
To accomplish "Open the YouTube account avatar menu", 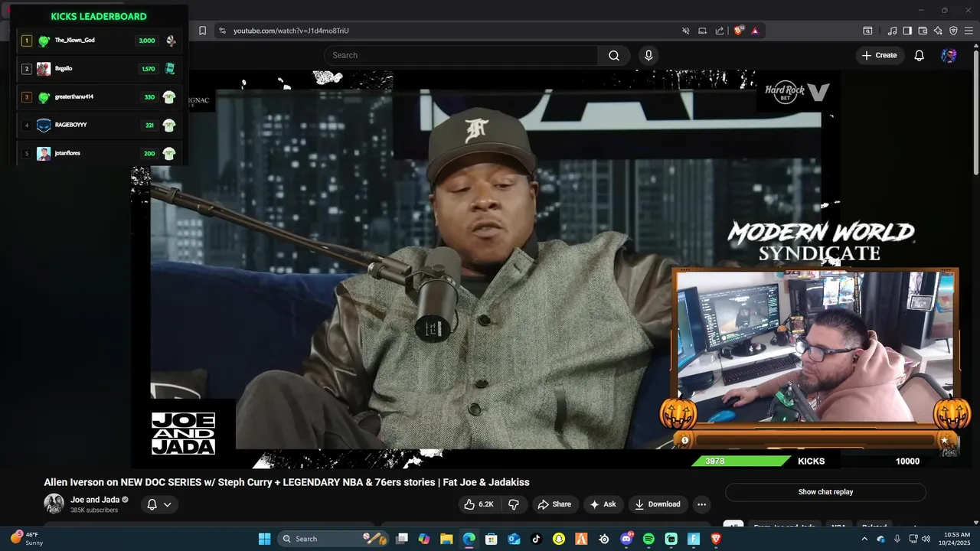I will click(949, 55).
